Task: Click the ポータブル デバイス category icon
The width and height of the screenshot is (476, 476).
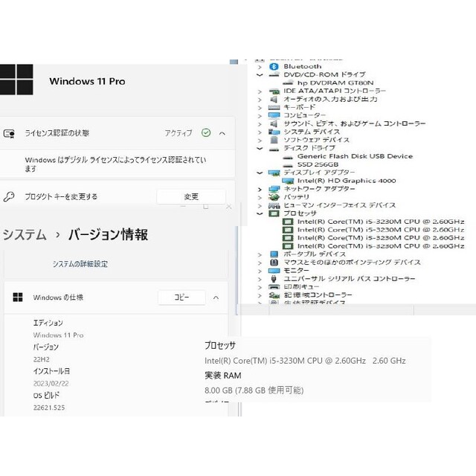Action: point(274,254)
